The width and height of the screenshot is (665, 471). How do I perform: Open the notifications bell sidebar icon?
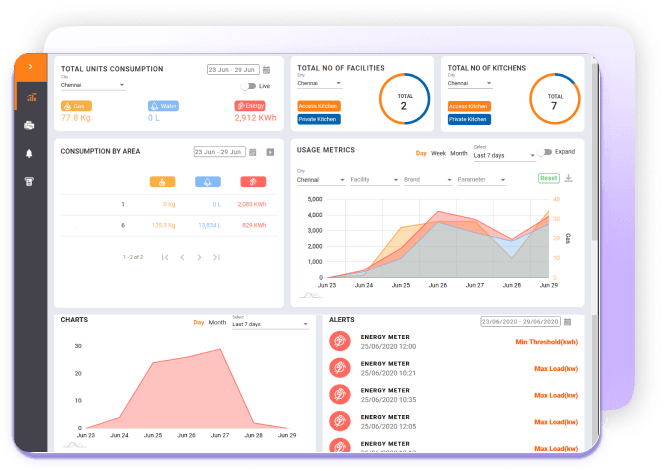tap(29, 153)
